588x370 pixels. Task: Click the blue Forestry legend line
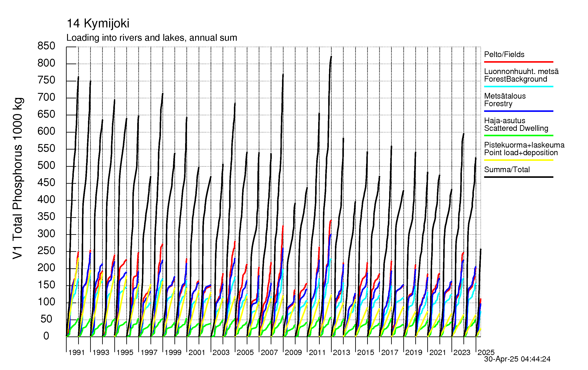(519, 111)
